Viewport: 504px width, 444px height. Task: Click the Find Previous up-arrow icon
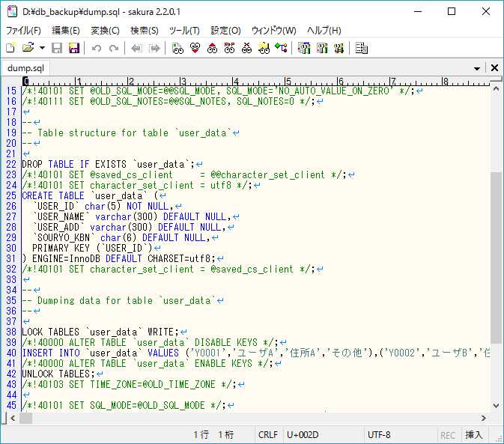(x=212, y=48)
